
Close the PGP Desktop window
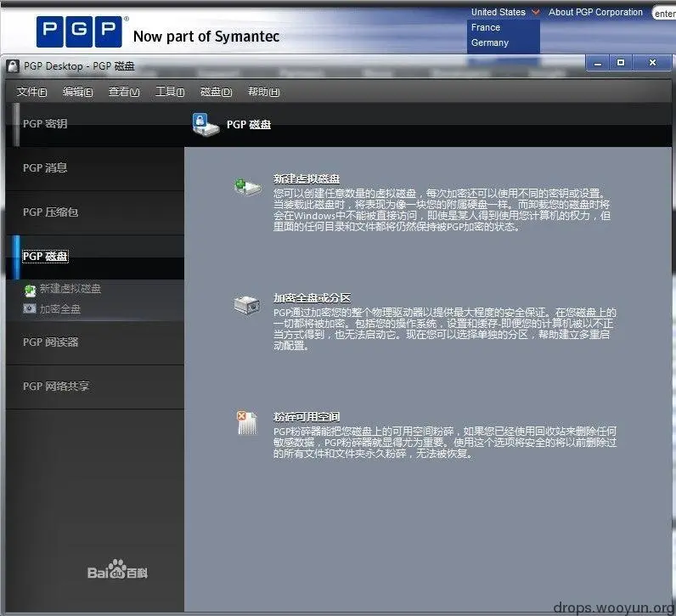652,63
